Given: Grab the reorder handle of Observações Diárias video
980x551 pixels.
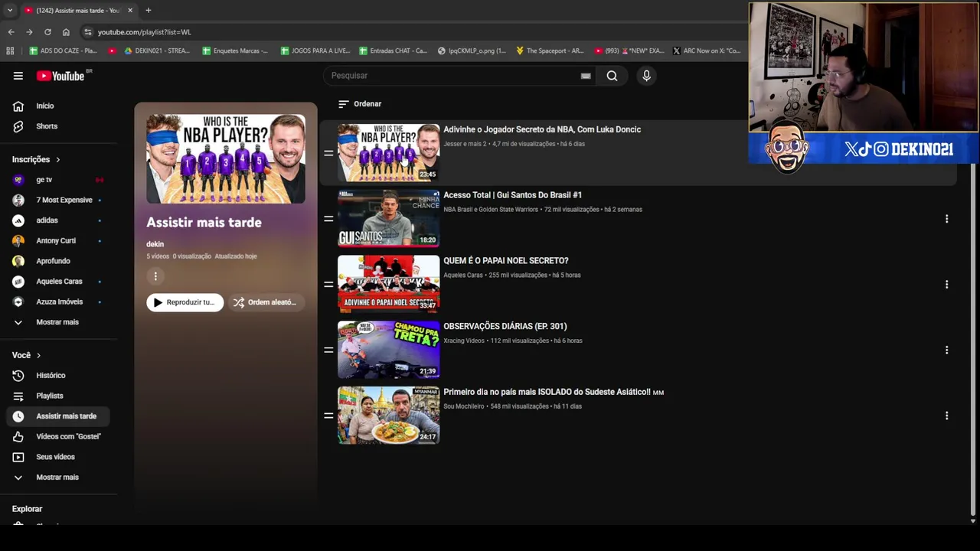Looking at the screenshot, I should pos(328,350).
